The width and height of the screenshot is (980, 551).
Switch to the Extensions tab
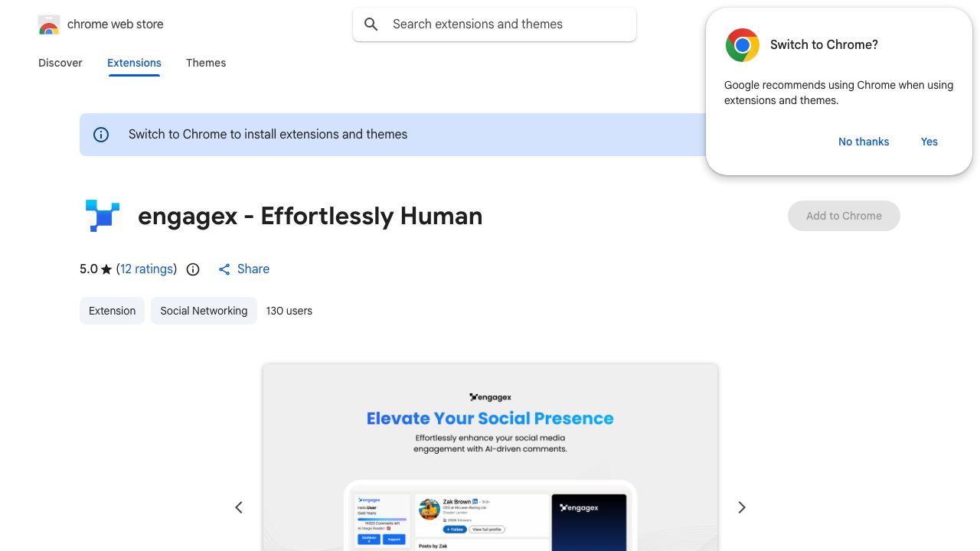pos(134,63)
